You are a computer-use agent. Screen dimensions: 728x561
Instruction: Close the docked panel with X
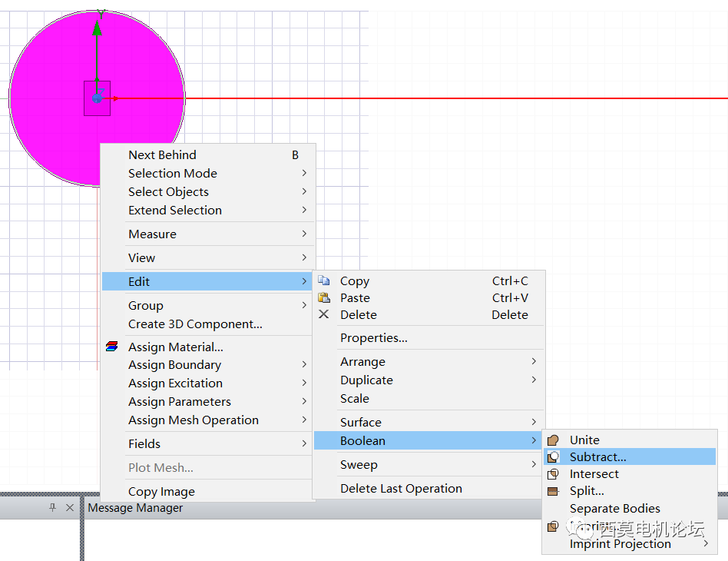click(x=70, y=507)
